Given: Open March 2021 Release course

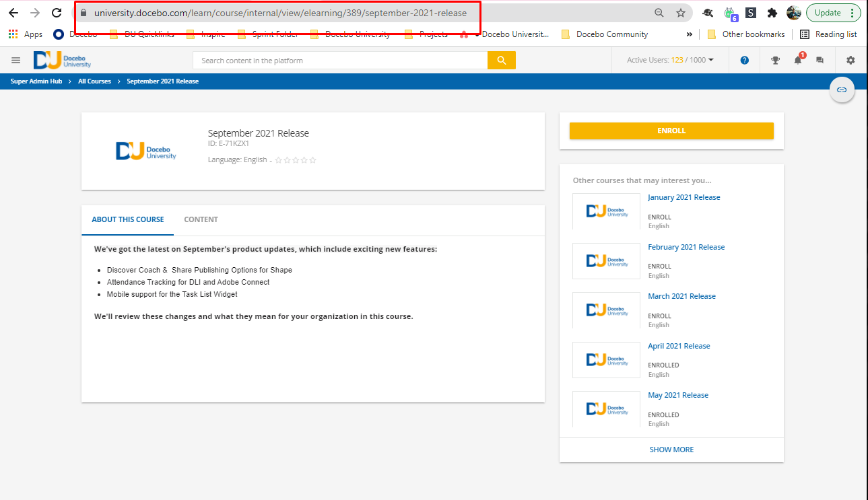Looking at the screenshot, I should (x=681, y=296).
